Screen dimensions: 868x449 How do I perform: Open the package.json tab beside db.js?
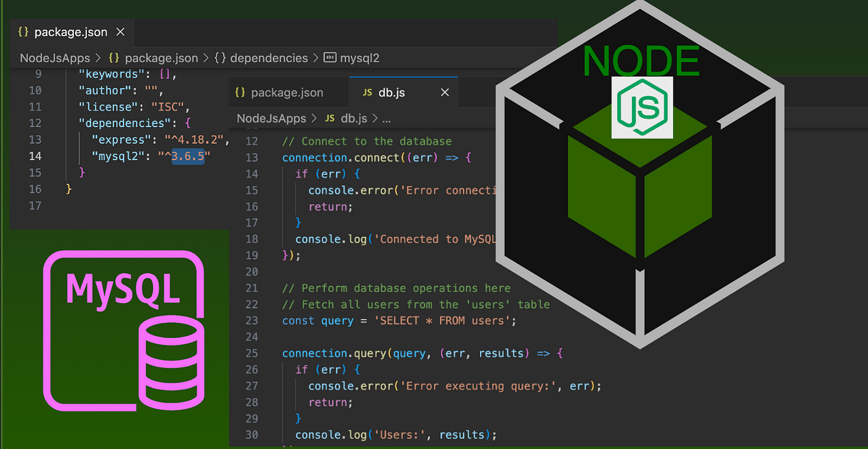pos(286,92)
